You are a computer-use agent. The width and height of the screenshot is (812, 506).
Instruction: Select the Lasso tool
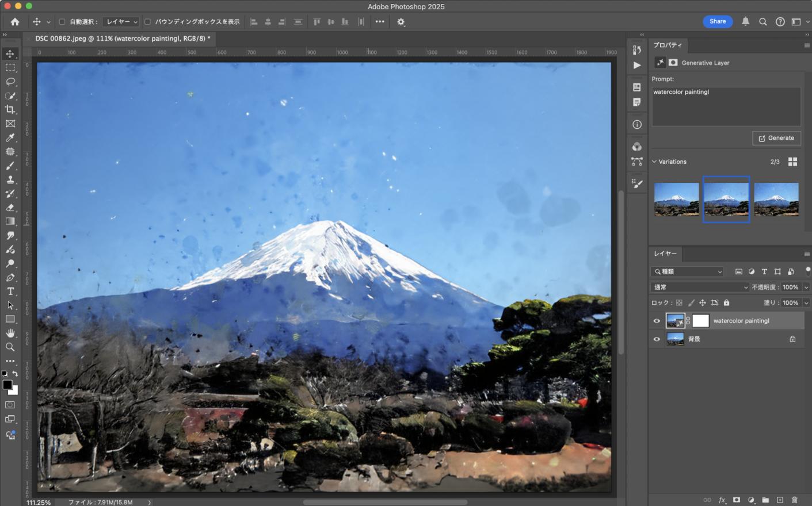pos(10,82)
